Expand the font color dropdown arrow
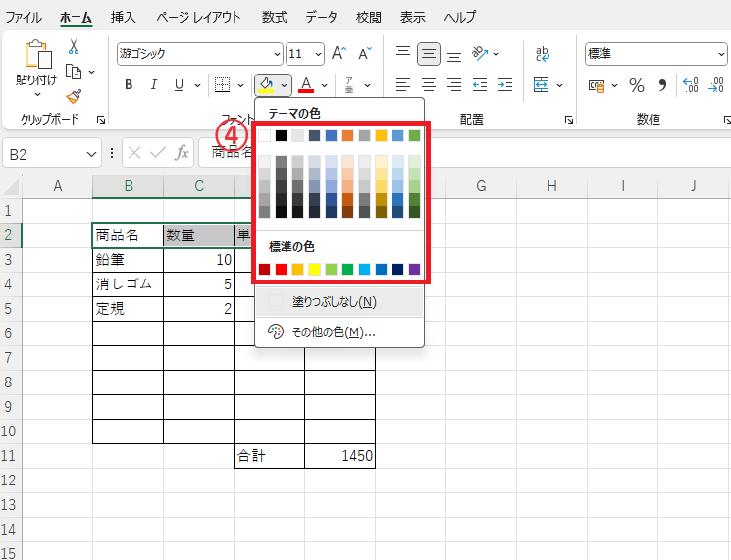 click(325, 85)
